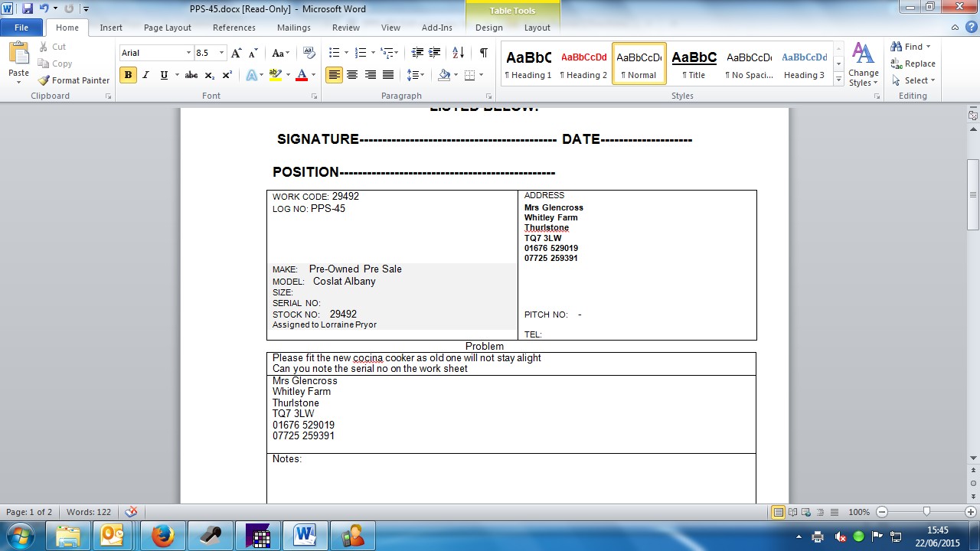The image size is (980, 551).
Task: Zoom out with the minus button
Action: click(882, 512)
